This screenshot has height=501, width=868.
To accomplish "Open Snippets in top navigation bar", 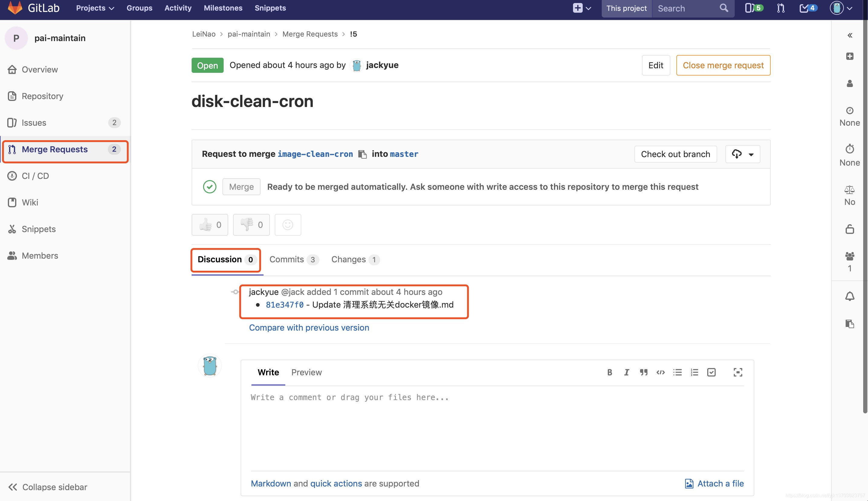I will point(270,8).
